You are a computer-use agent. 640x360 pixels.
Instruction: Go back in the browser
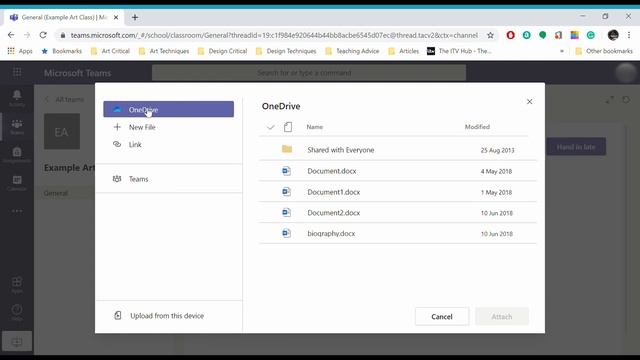tap(11, 35)
